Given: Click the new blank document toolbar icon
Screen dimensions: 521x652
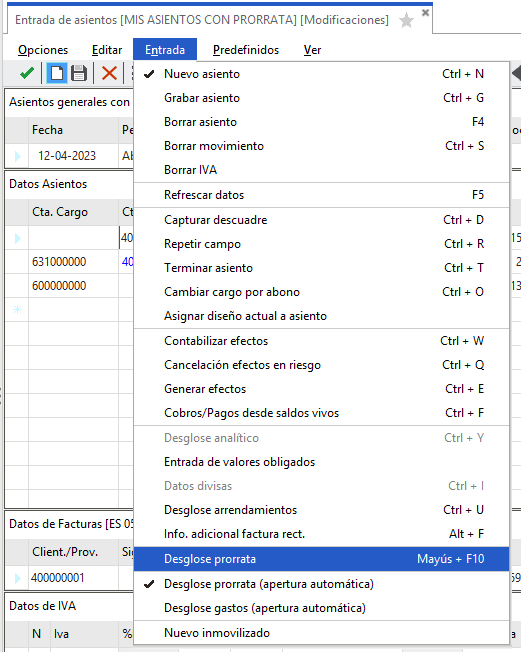Looking at the screenshot, I should tap(57, 74).
